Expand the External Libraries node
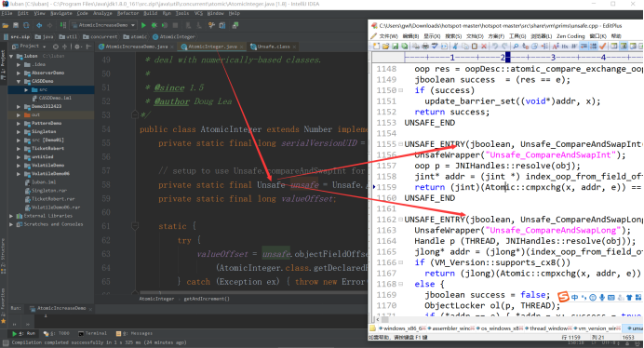The width and height of the screenshot is (644, 348). (11, 216)
